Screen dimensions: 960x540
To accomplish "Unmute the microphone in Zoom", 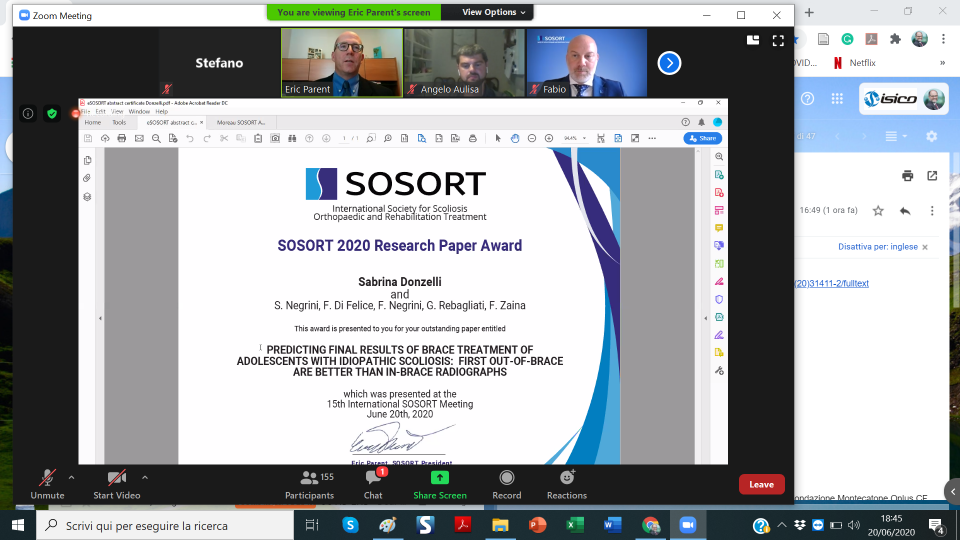I will point(47,484).
